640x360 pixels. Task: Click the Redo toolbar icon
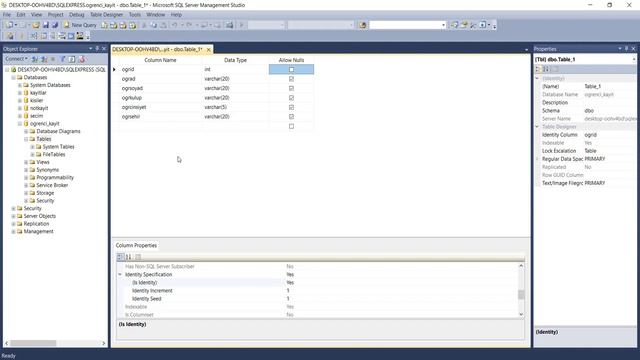[x=189, y=25]
